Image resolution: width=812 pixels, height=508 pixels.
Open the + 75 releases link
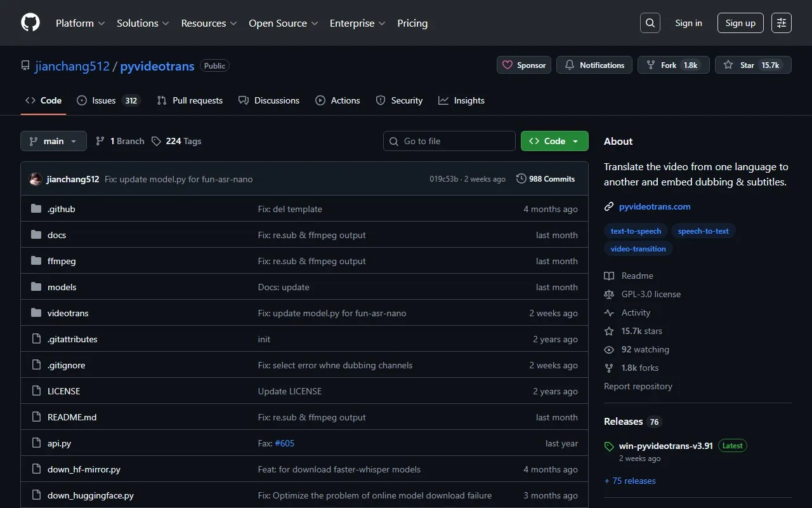[630, 481]
